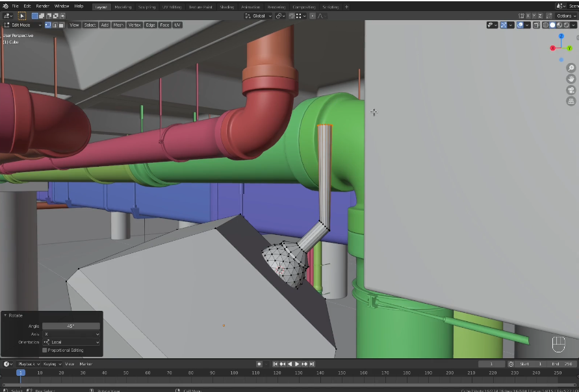
Task: Click the blue Z axis gizmo ball
Action: 561,36
